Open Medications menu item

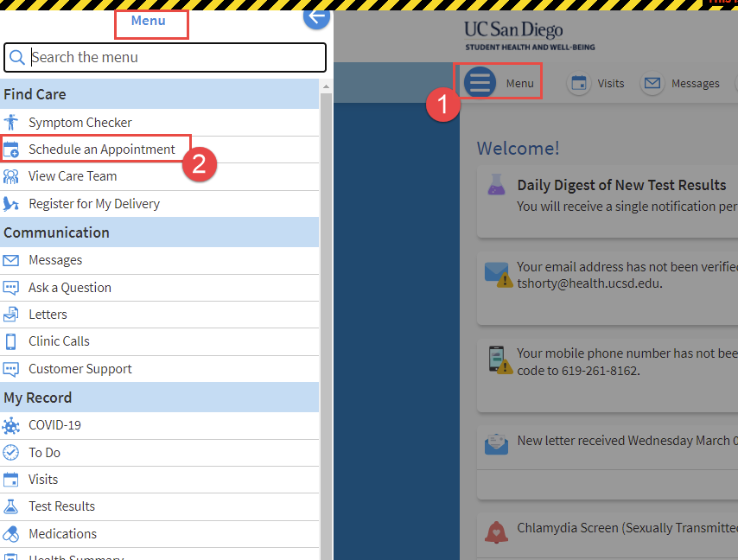(x=160, y=534)
